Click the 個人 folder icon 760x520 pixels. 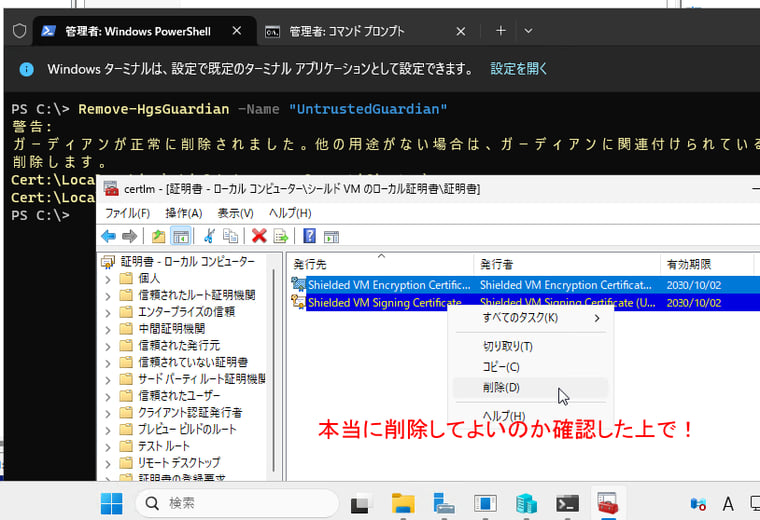point(126,278)
